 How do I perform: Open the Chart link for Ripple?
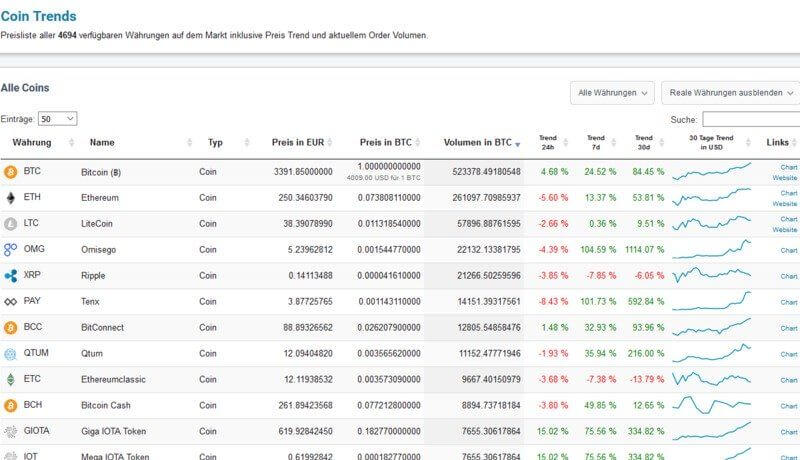(788, 276)
